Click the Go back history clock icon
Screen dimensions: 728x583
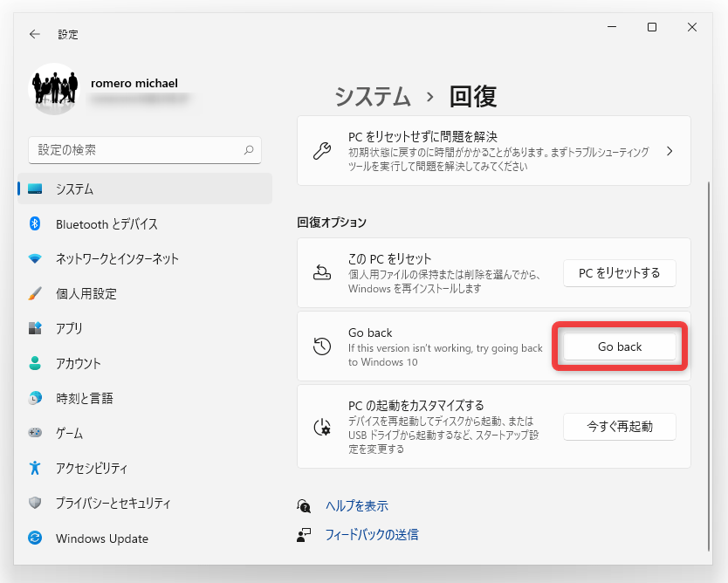coord(322,346)
